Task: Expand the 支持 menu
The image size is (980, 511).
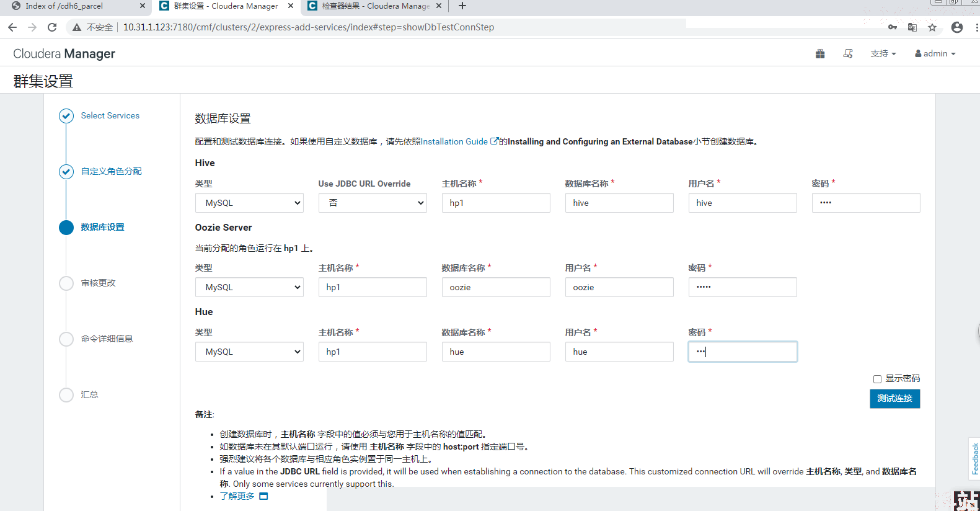Action: (883, 54)
